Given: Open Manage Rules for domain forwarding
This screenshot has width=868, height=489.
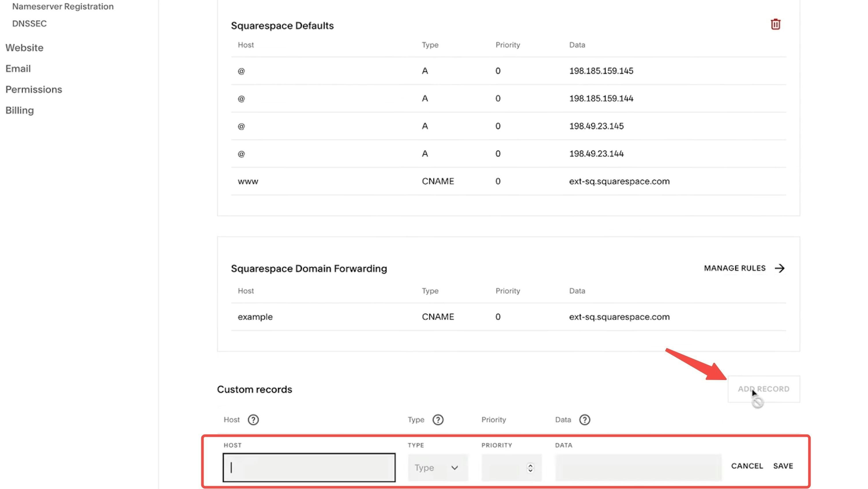Looking at the screenshot, I should coord(734,268).
